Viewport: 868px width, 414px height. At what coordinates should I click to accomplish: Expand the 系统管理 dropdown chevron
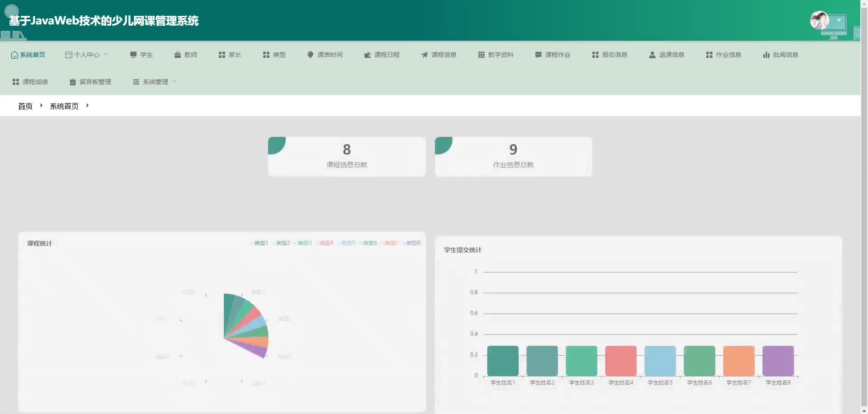[175, 81]
